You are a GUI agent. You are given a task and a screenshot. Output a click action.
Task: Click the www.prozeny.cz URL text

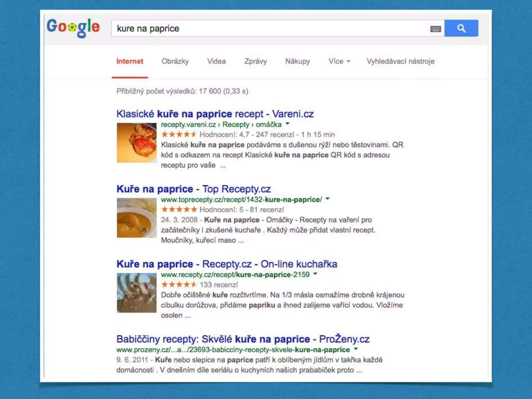coord(233,350)
